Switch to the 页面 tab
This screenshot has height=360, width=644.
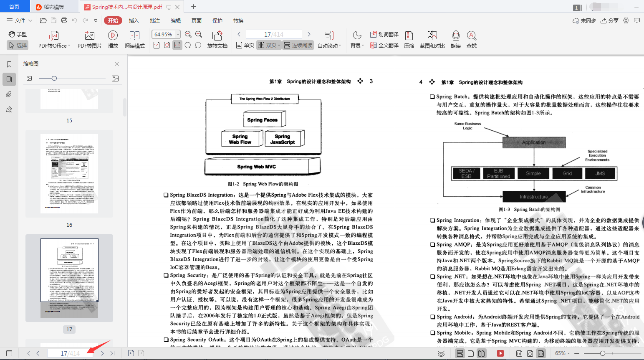(x=197, y=20)
